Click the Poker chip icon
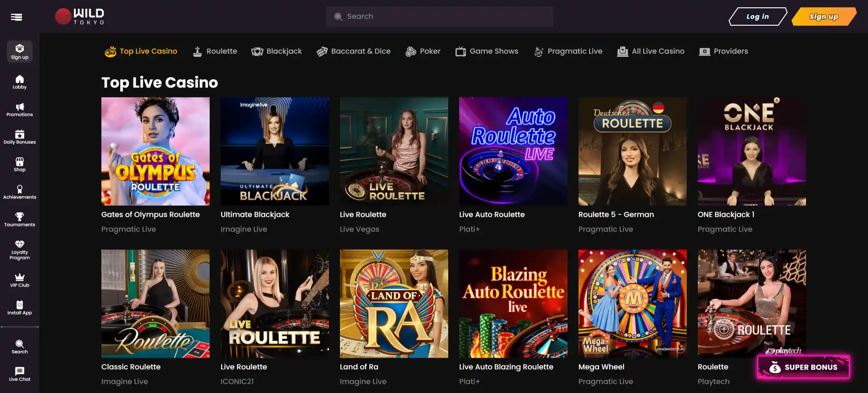The height and width of the screenshot is (393, 868). pos(411,51)
